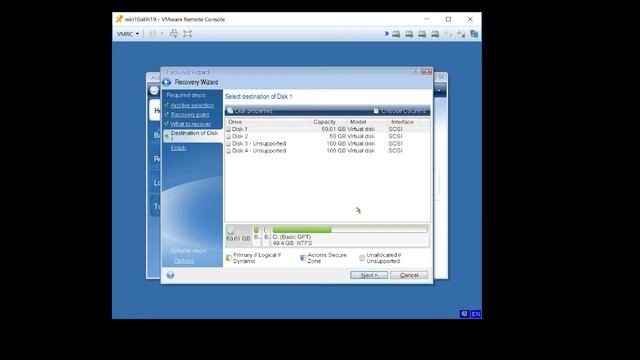Screen dimensions: 640x360
Task: Go to the Archive selection step
Action: pyautogui.click(x=192, y=105)
